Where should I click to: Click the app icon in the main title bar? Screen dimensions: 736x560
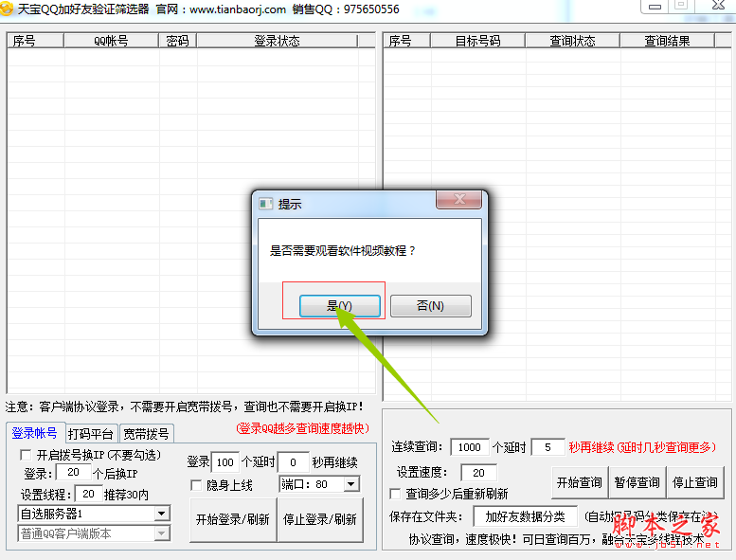[8, 9]
